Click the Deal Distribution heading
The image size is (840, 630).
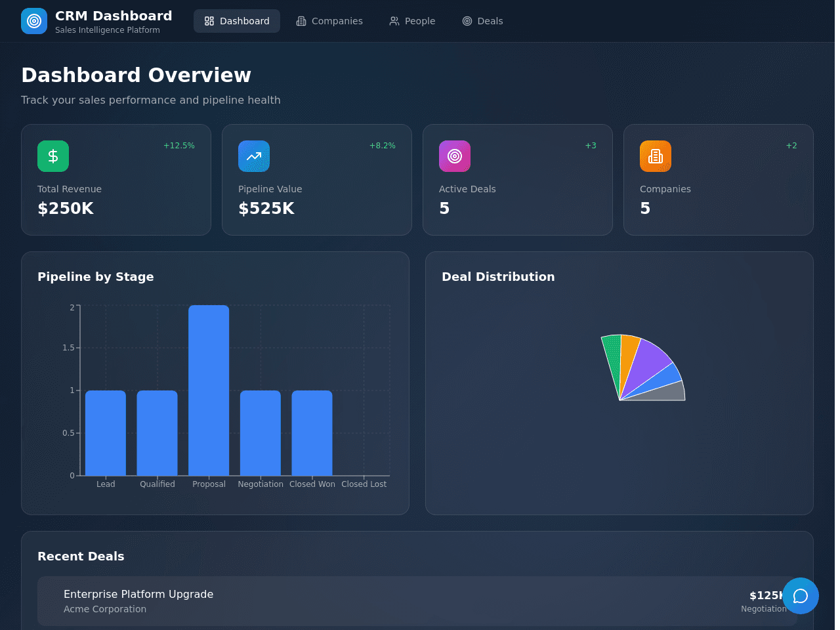[x=498, y=277]
